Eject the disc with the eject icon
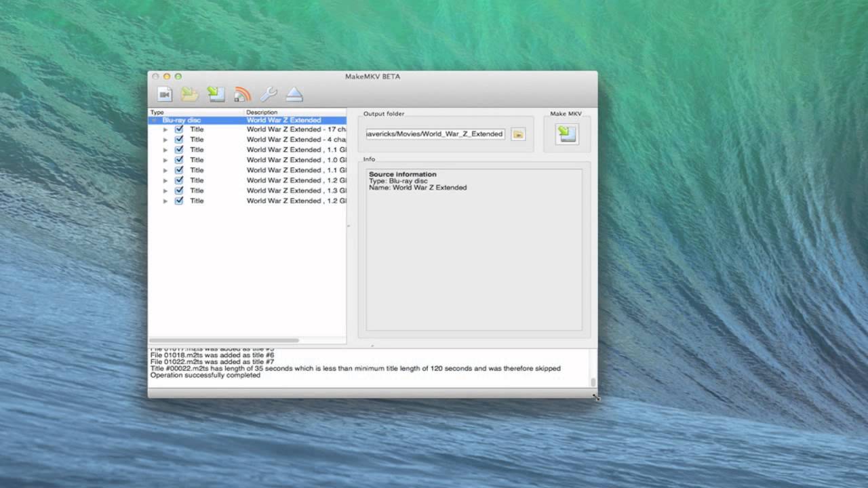This screenshot has width=868, height=488. coord(294,94)
